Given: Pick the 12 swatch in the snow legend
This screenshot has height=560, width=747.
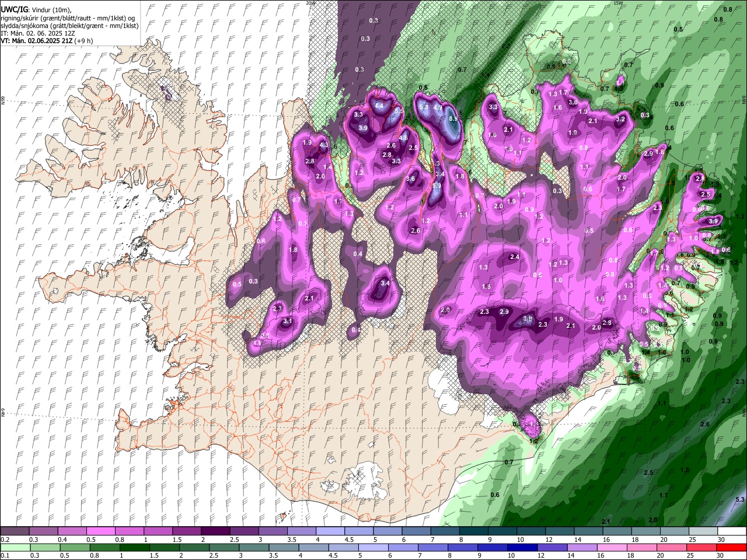Looking at the screenshot, I should (x=559, y=531).
